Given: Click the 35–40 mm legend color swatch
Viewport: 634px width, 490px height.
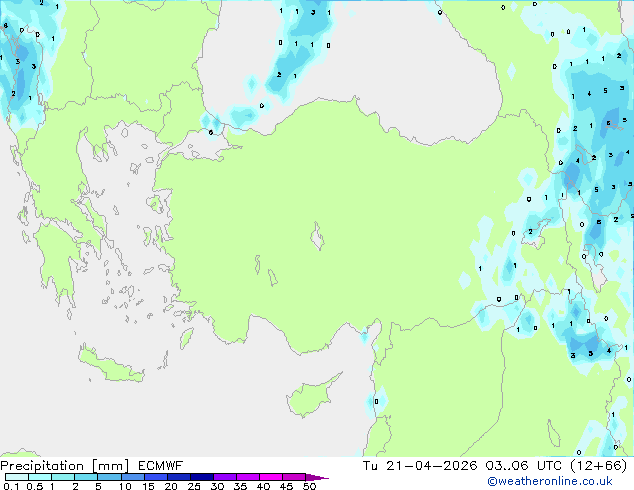Looking at the screenshot, I should pos(248,477).
